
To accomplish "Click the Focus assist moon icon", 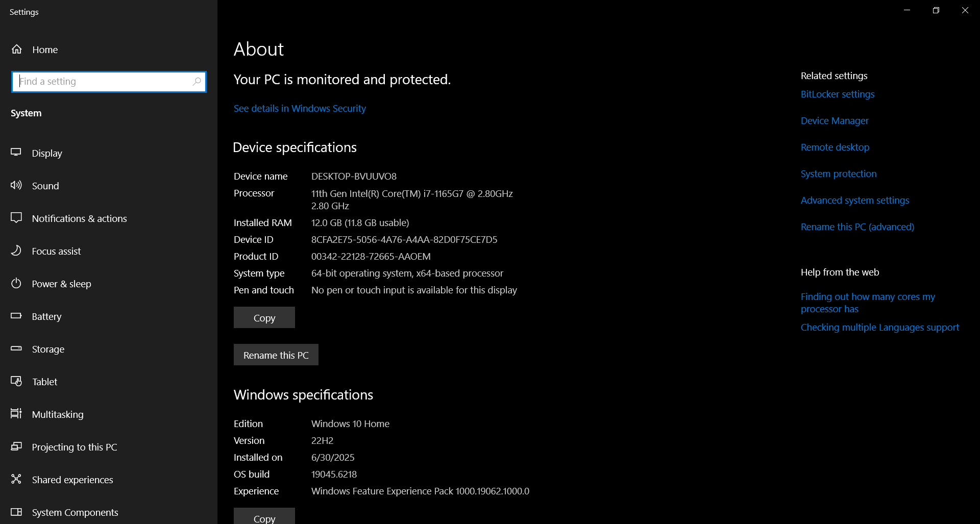I will pos(16,251).
